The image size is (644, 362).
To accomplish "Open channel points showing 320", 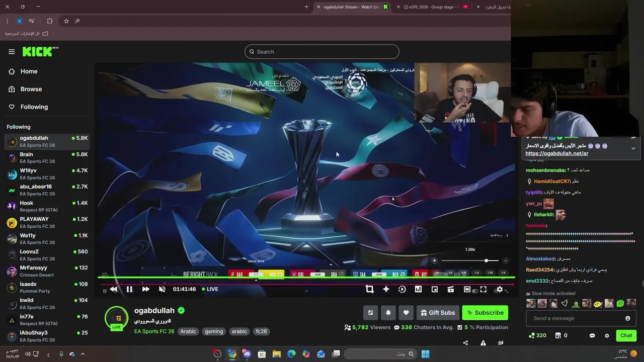I will point(537,335).
